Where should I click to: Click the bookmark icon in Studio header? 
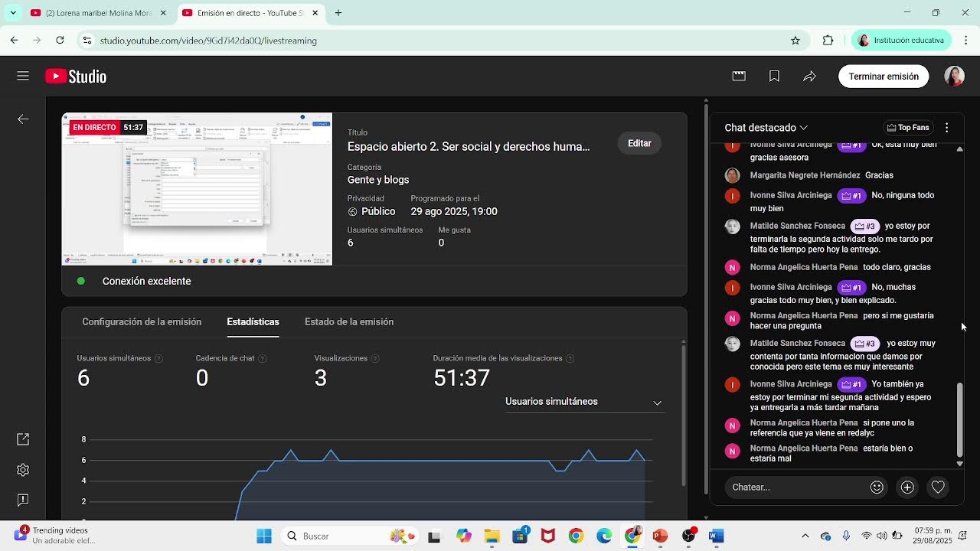[774, 76]
